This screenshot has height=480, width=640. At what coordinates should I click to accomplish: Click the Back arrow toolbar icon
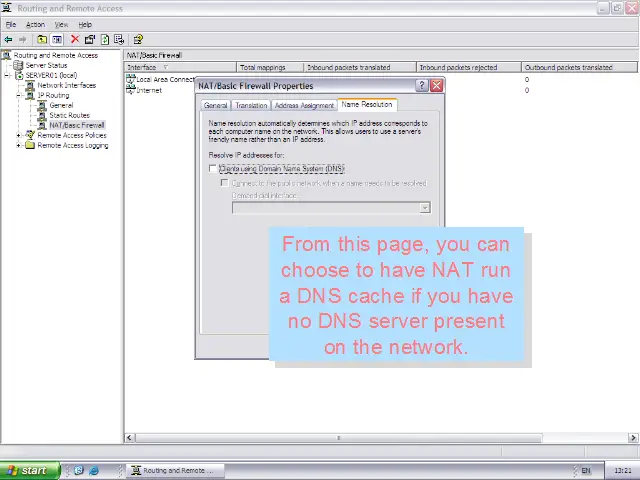9,40
